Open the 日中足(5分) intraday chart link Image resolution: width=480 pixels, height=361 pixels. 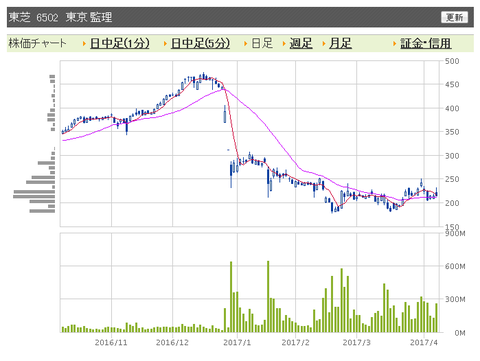pos(200,43)
